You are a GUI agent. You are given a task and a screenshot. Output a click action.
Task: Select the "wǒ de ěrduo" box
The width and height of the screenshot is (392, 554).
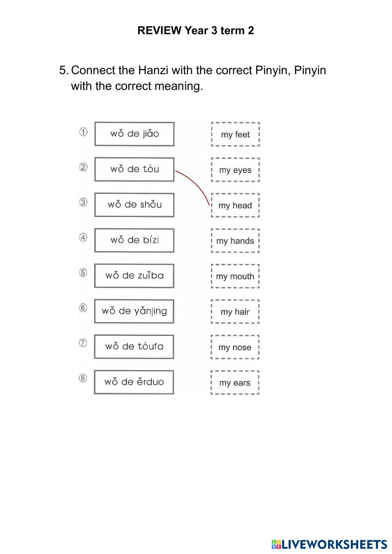134,382
